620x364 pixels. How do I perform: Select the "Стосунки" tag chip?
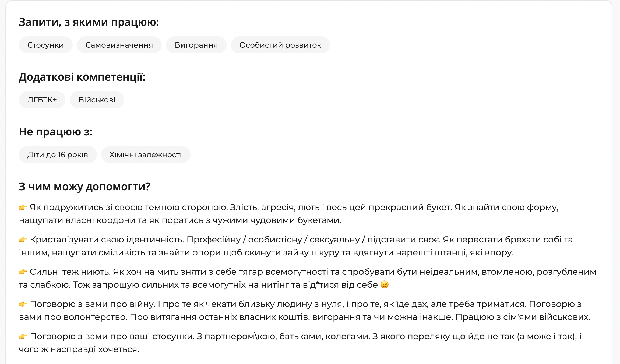point(45,45)
